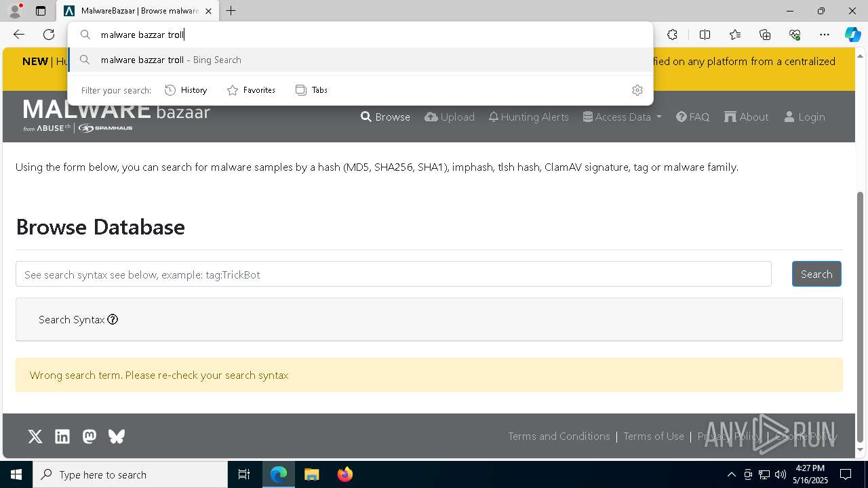Open the Login page

coord(804,117)
